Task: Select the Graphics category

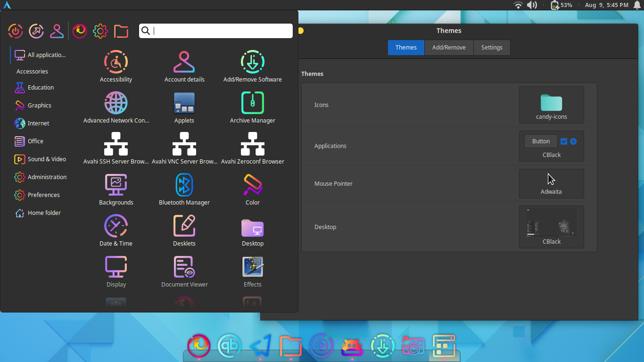Action: 39,106
